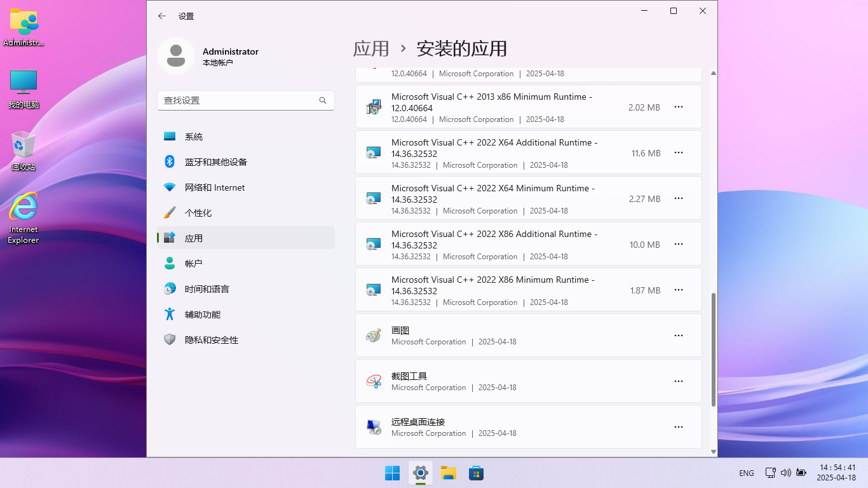This screenshot has height=488, width=868.
Task: Click the 隐私和安全性 shield icon
Action: tap(170, 339)
